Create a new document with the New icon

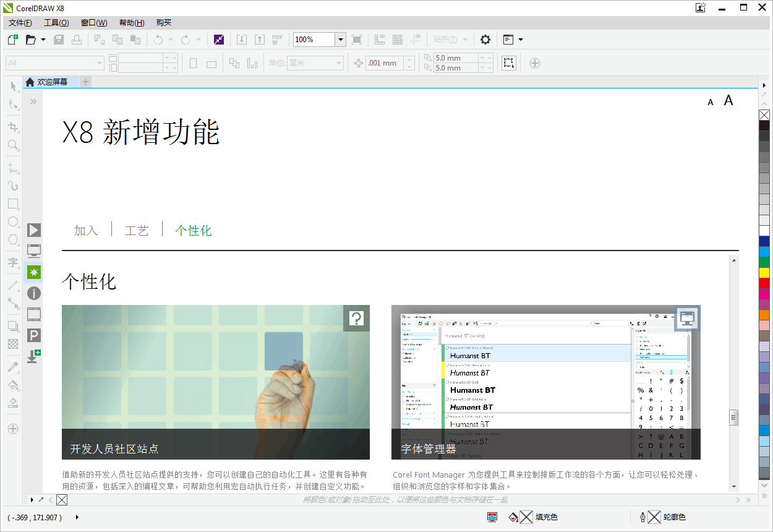click(12, 40)
